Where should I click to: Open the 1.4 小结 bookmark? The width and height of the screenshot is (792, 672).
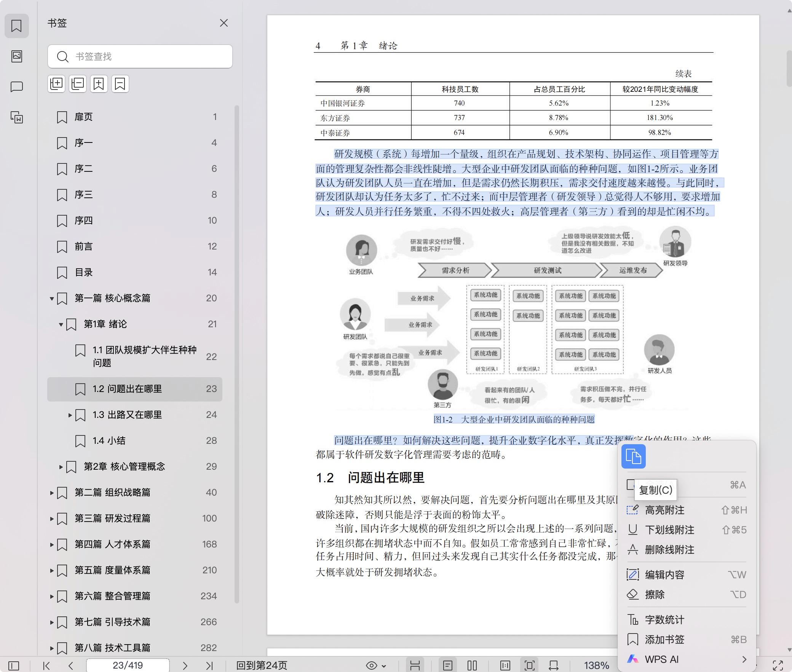click(109, 441)
